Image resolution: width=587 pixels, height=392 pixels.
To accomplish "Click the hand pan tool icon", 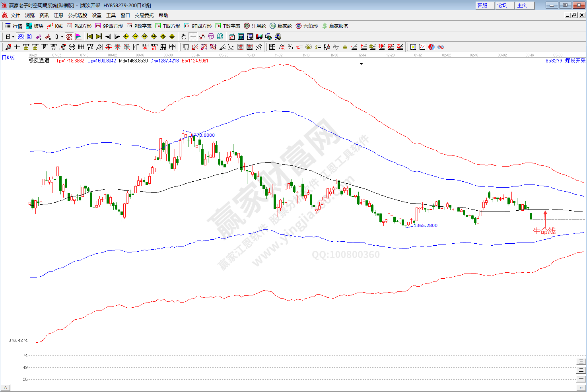I will click(x=183, y=37).
